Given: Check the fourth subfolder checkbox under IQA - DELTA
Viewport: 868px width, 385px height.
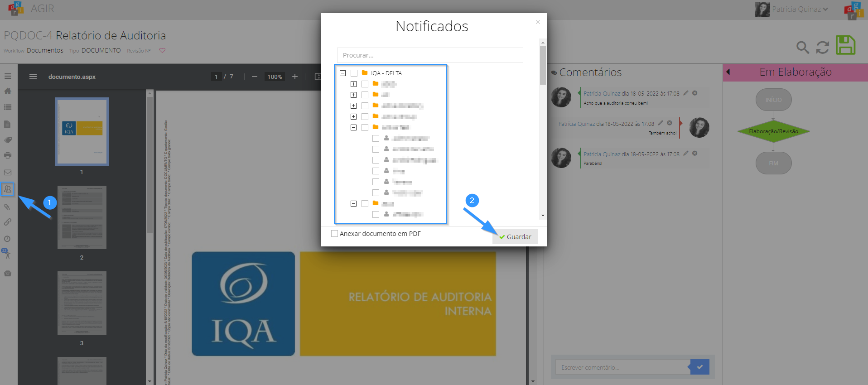Looking at the screenshot, I should tap(365, 116).
